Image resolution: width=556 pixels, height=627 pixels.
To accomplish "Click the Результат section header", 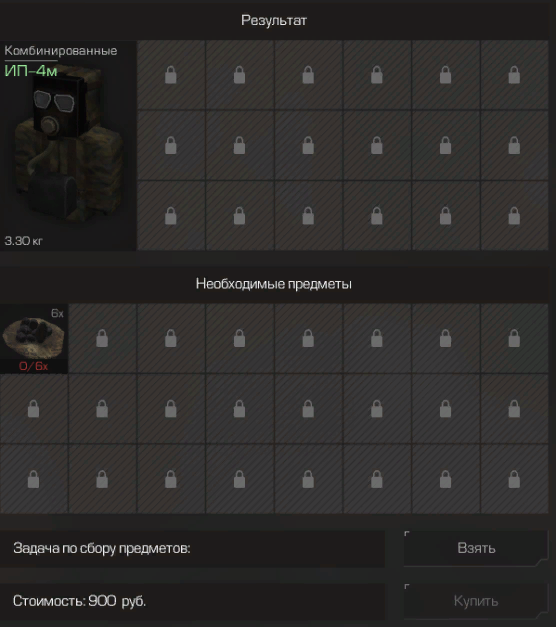I will click(x=274, y=20).
